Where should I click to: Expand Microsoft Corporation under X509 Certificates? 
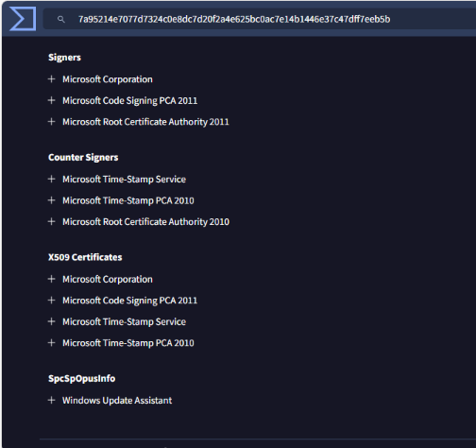[x=52, y=279]
